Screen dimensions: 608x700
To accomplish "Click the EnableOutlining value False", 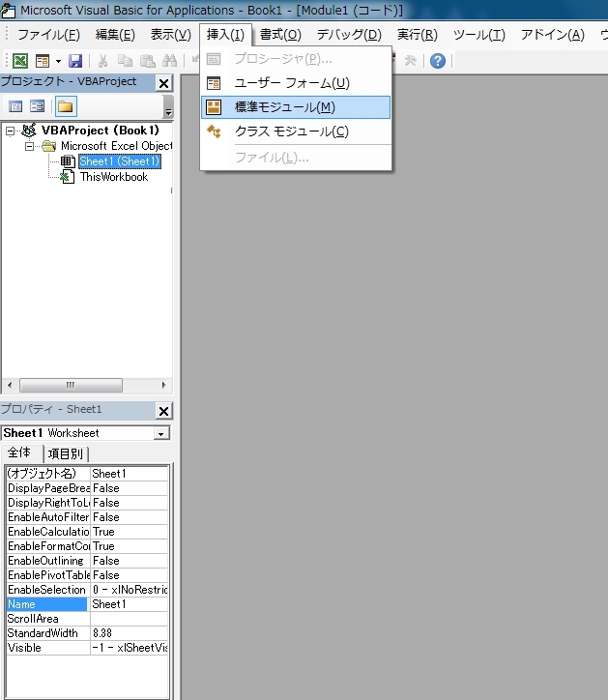I will coord(129,561).
